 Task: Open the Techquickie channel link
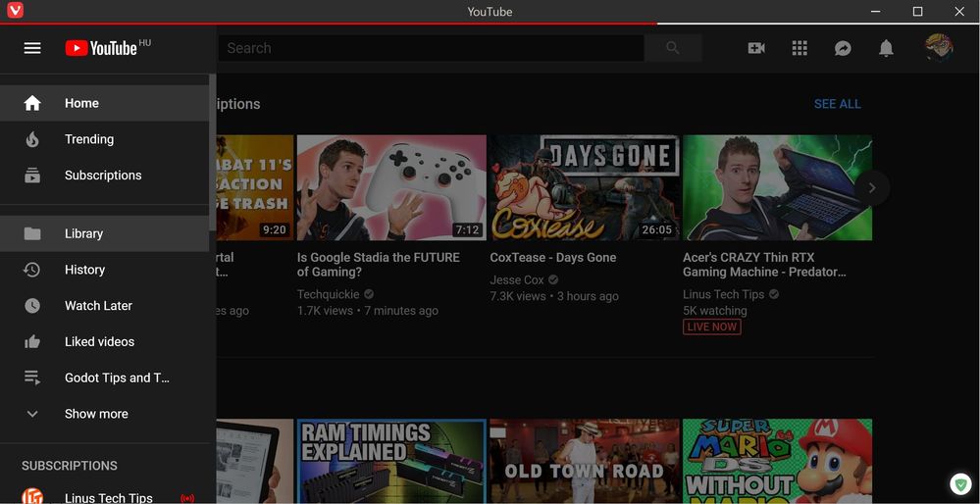[x=330, y=294]
